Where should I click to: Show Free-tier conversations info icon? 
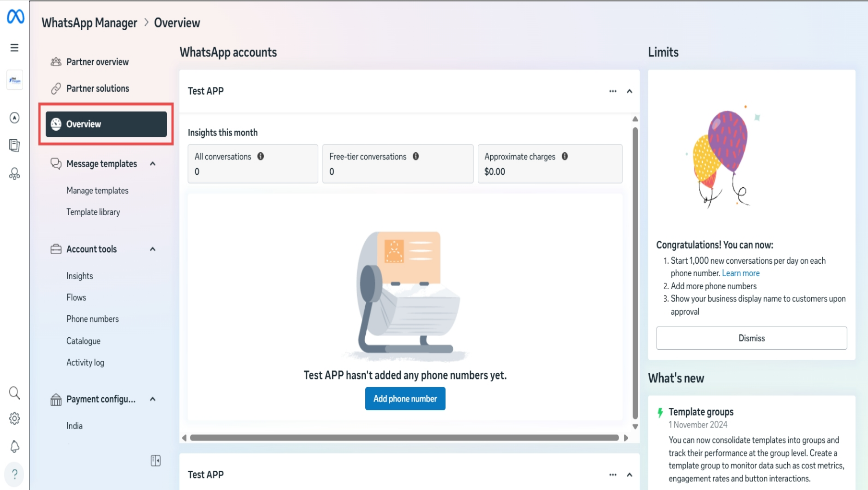[x=416, y=156]
